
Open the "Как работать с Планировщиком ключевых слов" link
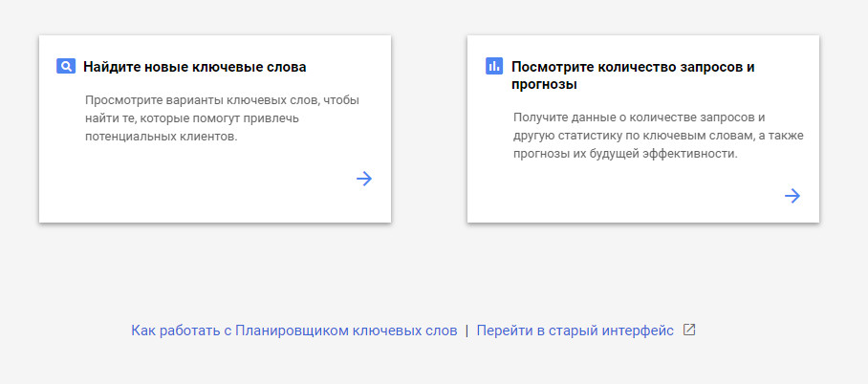tap(294, 331)
